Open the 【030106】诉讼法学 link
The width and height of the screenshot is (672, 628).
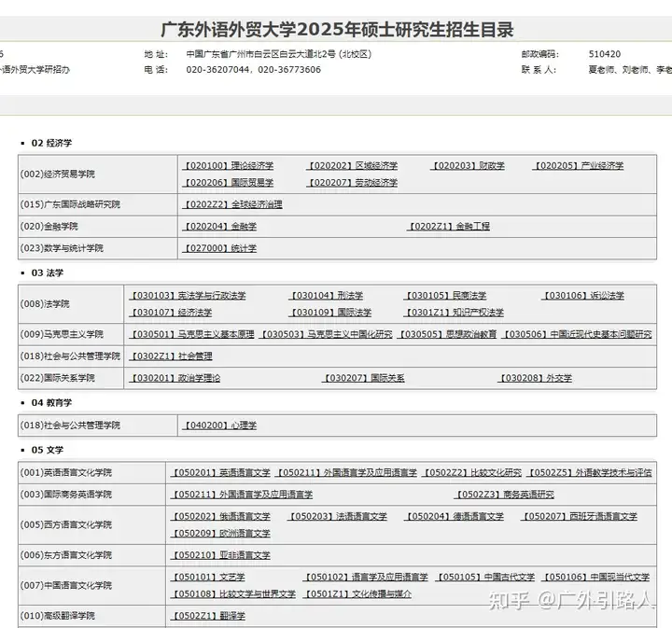coord(582,296)
